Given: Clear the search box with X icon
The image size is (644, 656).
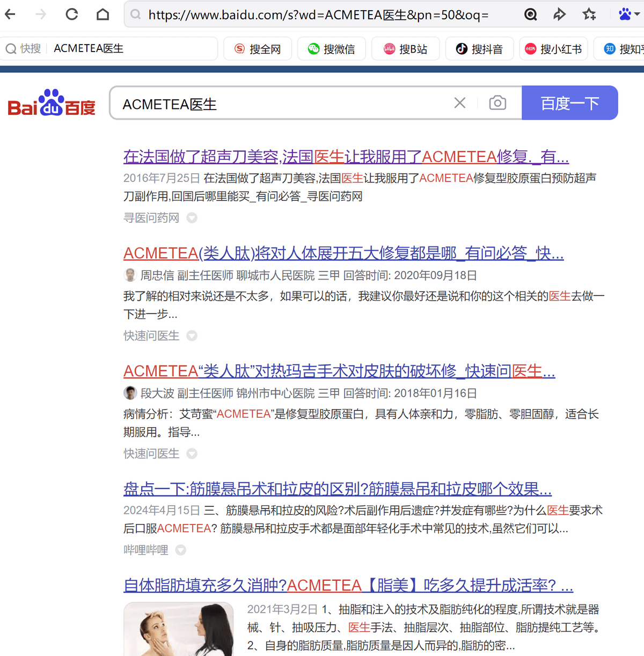Looking at the screenshot, I should tap(460, 103).
